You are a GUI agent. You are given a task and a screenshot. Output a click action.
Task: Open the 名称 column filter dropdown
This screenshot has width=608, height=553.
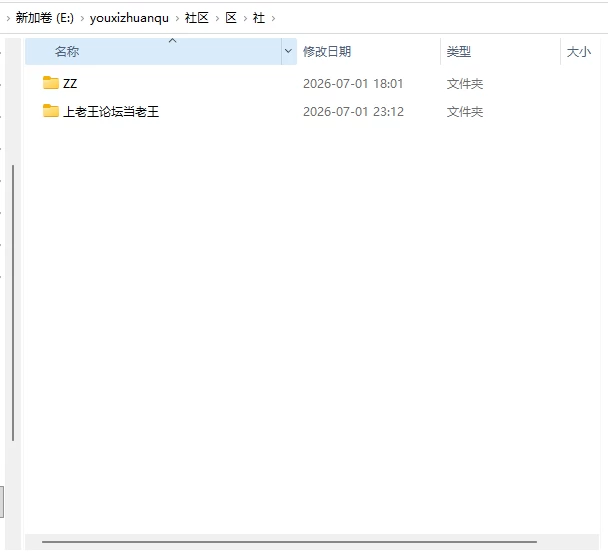(288, 51)
